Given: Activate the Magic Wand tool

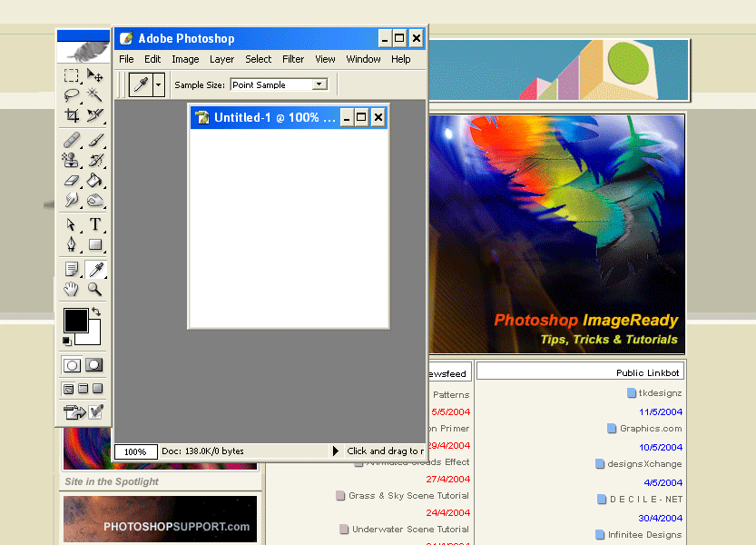Looking at the screenshot, I should (94, 95).
